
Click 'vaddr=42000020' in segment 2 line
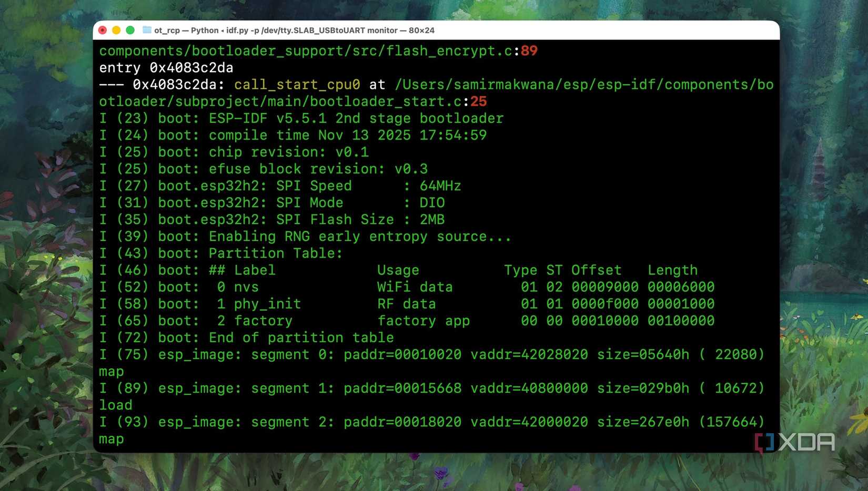(x=529, y=422)
